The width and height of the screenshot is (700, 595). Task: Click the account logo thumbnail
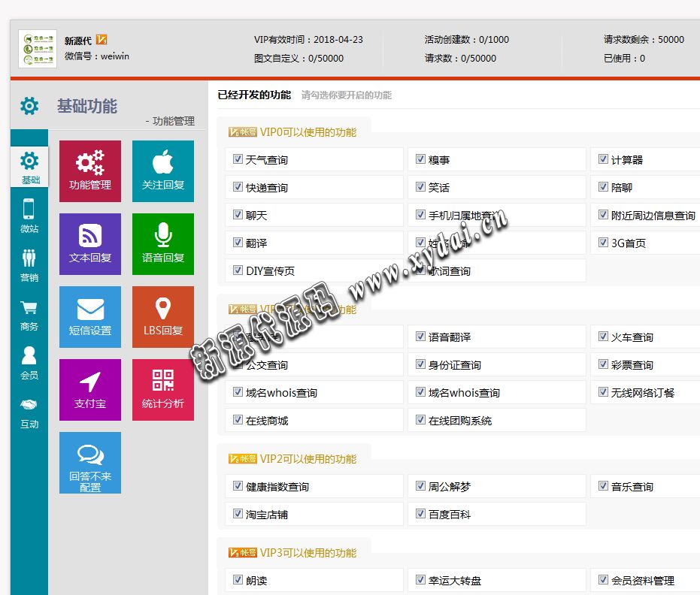pos(38,49)
